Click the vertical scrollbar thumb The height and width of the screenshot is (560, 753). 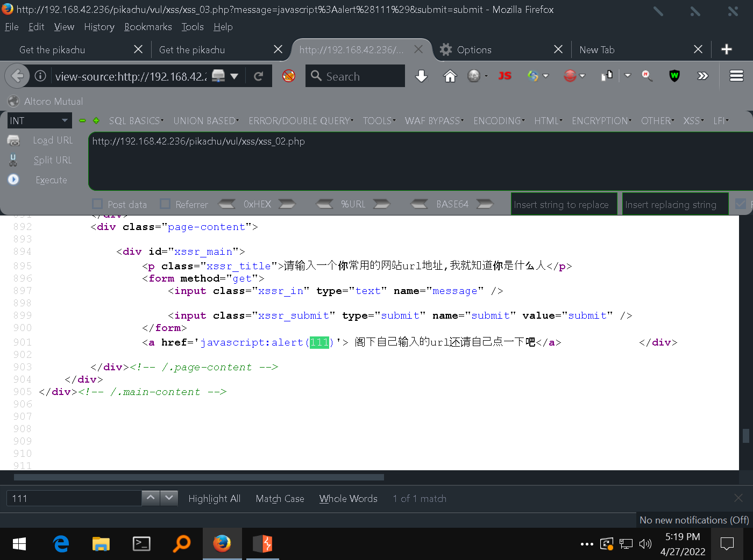point(746,435)
